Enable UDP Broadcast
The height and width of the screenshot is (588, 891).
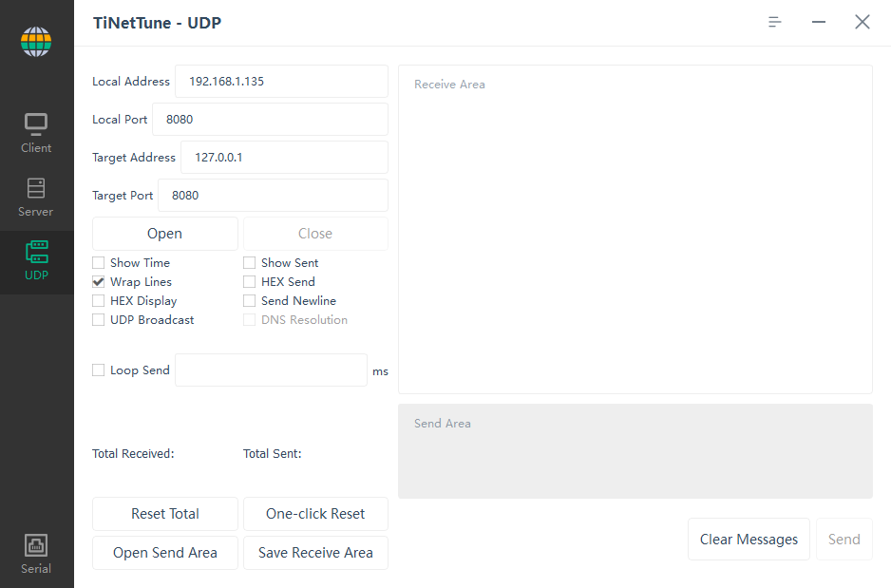[x=98, y=319]
